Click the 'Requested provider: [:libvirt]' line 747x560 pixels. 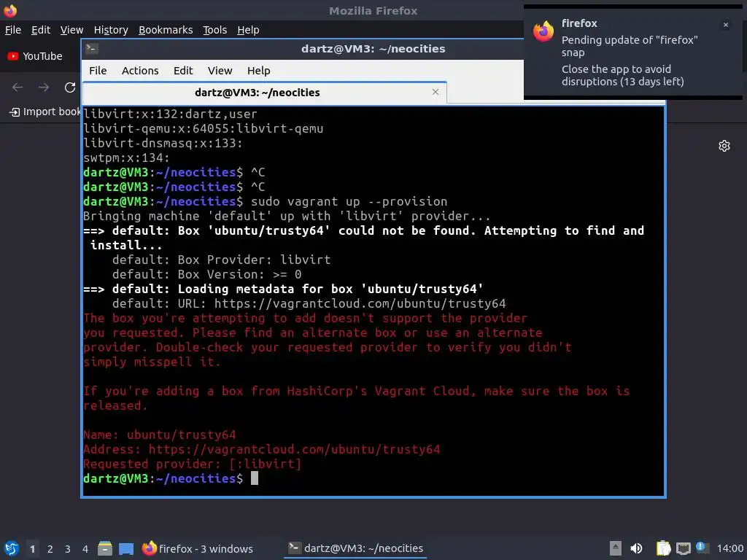[193, 464]
